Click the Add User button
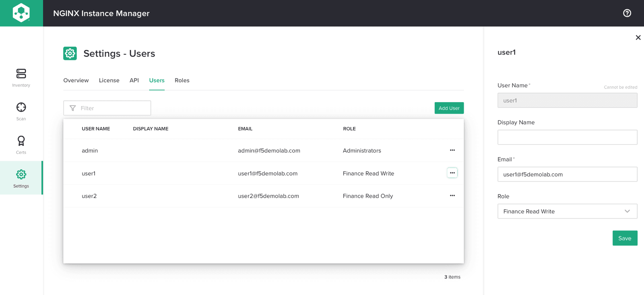The width and height of the screenshot is (644, 295). pos(449,108)
